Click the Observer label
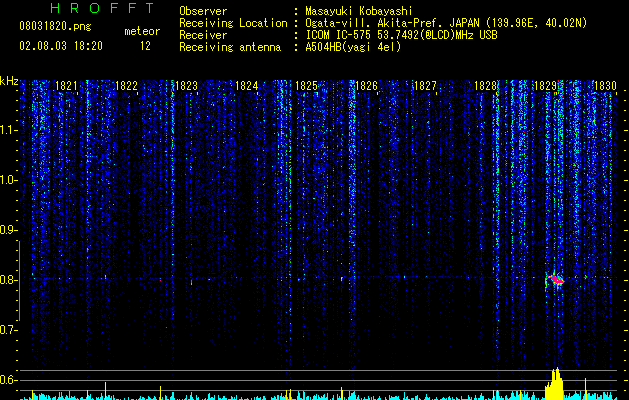Screen dimensions: 629x400 click(203, 11)
